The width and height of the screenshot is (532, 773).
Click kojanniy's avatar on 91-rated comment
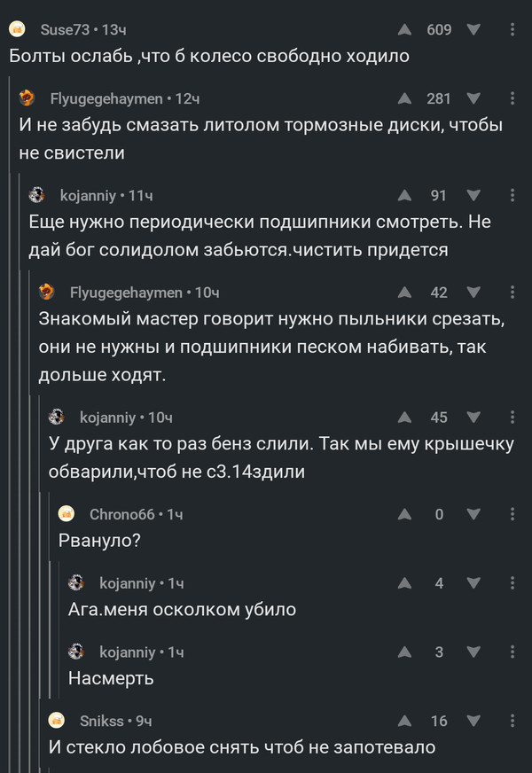(38, 195)
